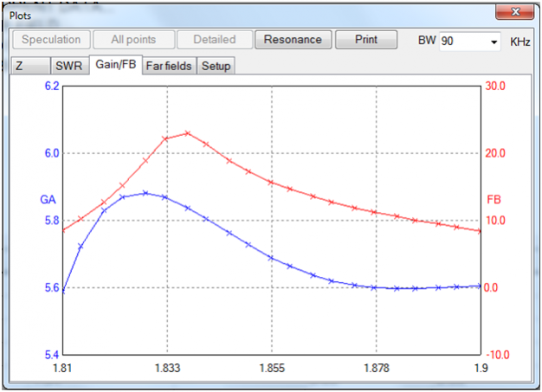The height and width of the screenshot is (392, 542).
Task: Click the 1.878 frequency axis label
Action: 377,368
